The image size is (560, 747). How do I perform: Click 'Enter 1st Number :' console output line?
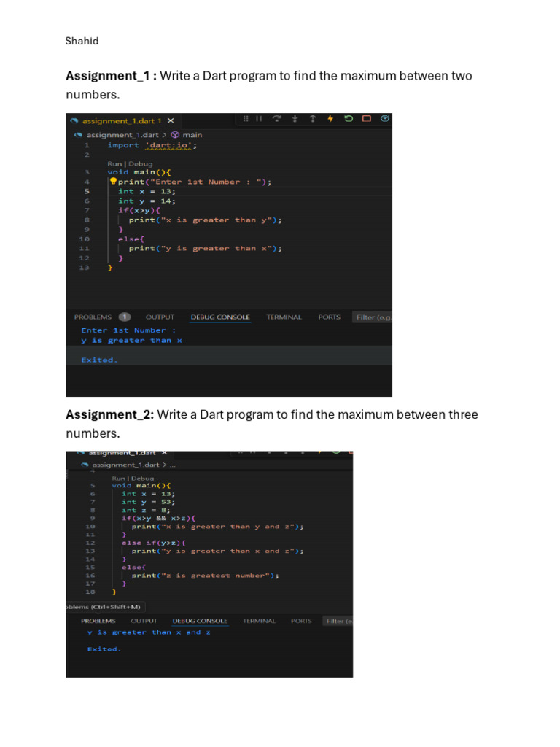coord(128,330)
